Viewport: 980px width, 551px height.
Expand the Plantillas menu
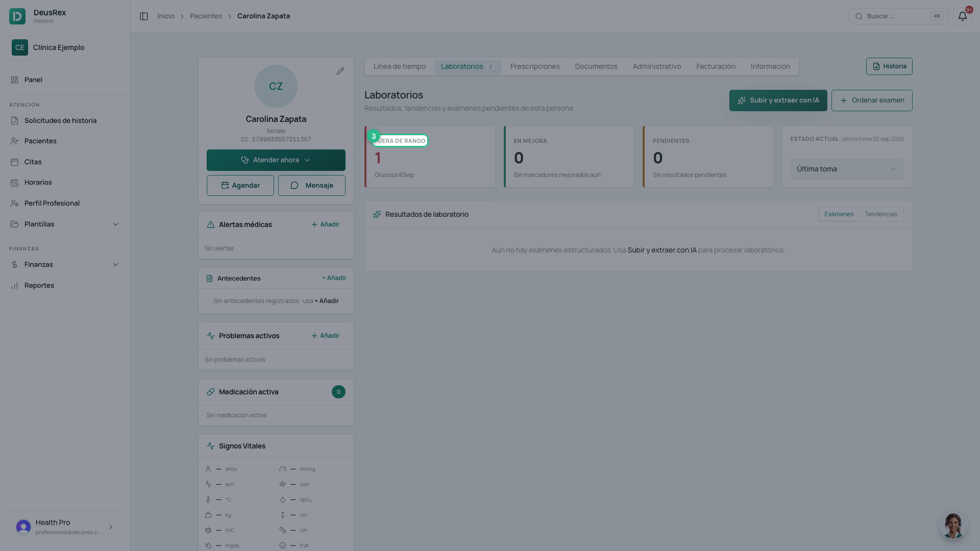tap(65, 224)
